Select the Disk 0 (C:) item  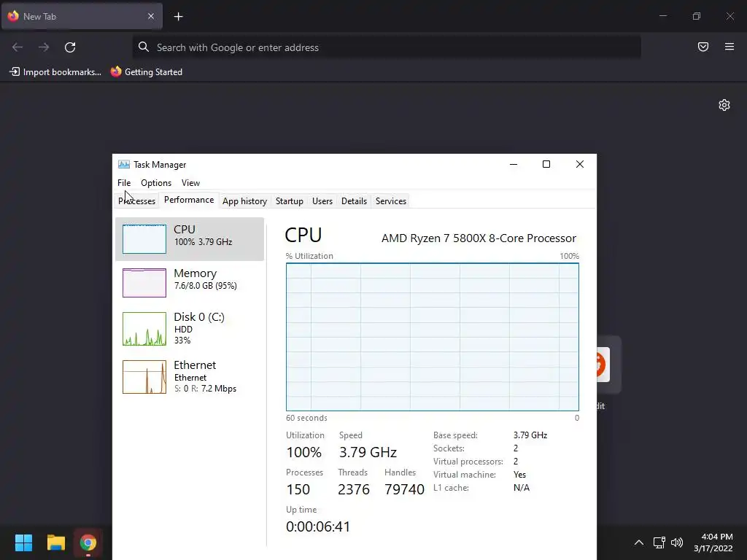190,329
